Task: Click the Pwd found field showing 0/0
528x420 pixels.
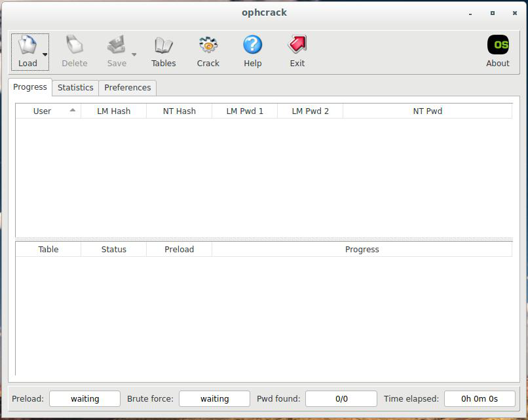Action: (x=341, y=398)
